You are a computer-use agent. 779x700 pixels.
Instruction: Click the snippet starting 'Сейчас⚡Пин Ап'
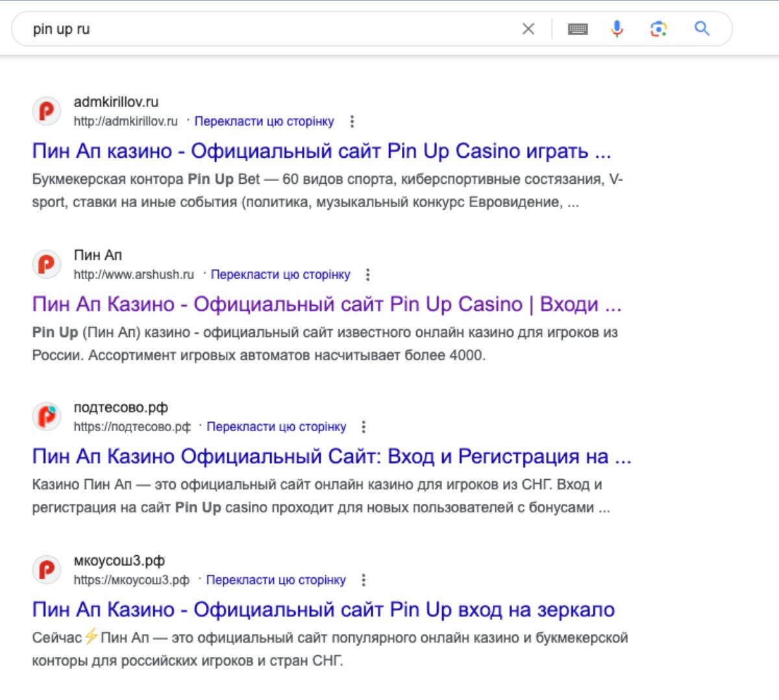[x=330, y=649]
